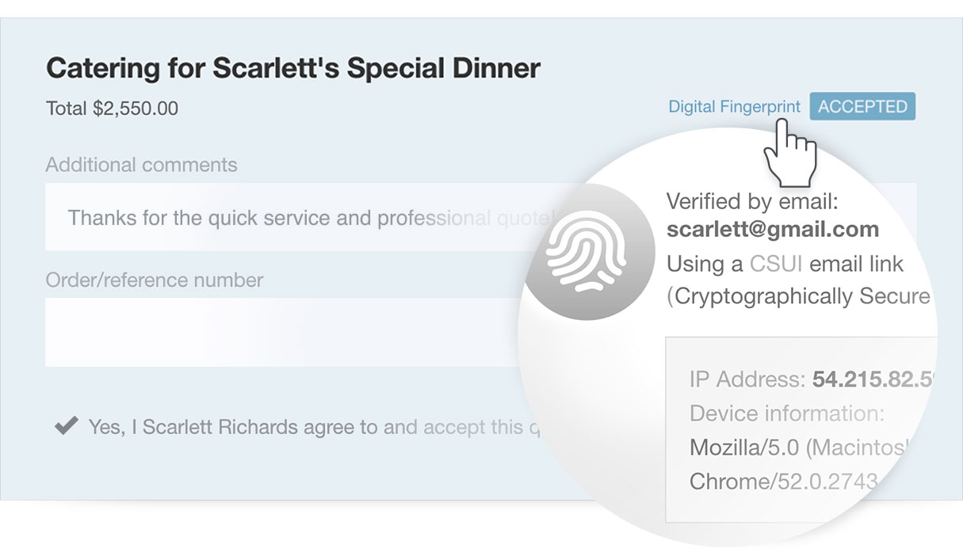Click the Cryptographically Secure description text
The width and height of the screenshot is (963, 560).
pyautogui.click(x=799, y=296)
